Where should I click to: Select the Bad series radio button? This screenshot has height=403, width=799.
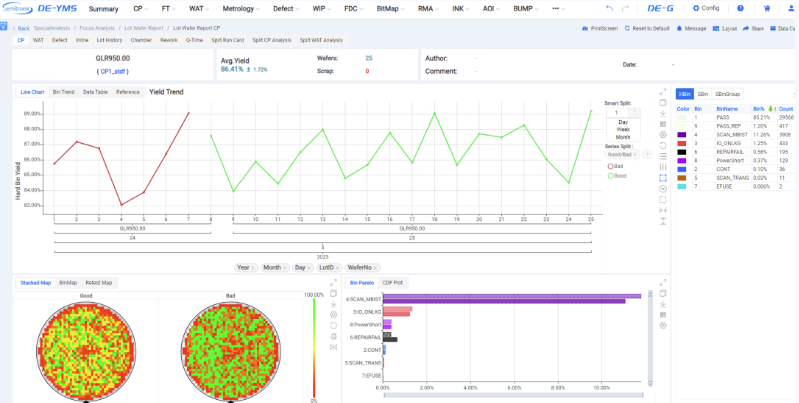pos(610,166)
